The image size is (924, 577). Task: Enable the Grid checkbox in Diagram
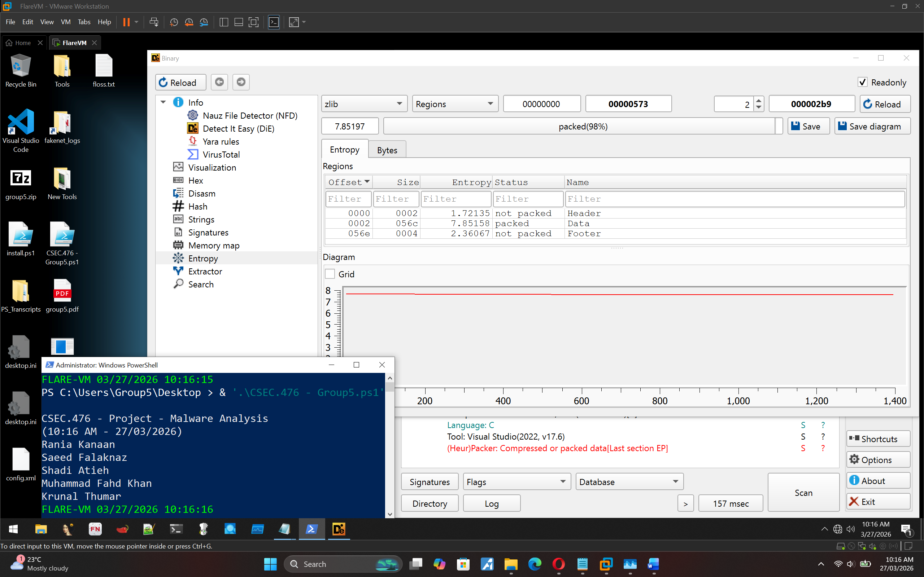(x=330, y=274)
